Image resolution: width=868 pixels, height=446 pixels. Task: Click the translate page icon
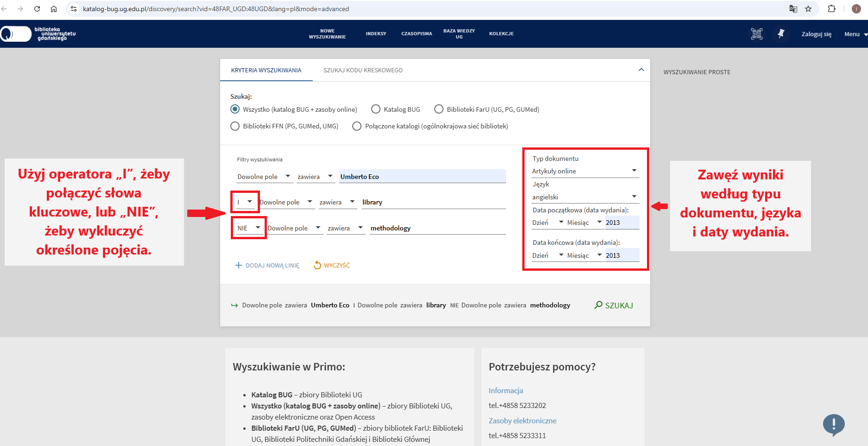click(x=793, y=9)
